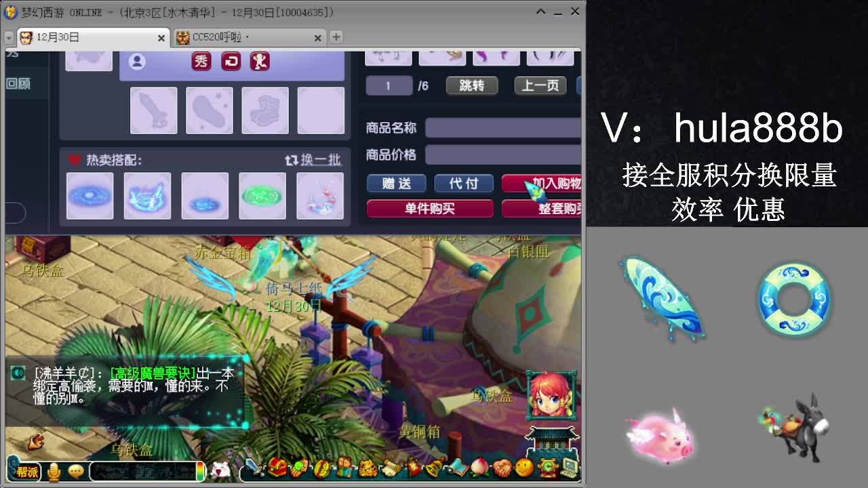Click the red-haired character portrait
This screenshot has width=868, height=488.
click(x=551, y=396)
